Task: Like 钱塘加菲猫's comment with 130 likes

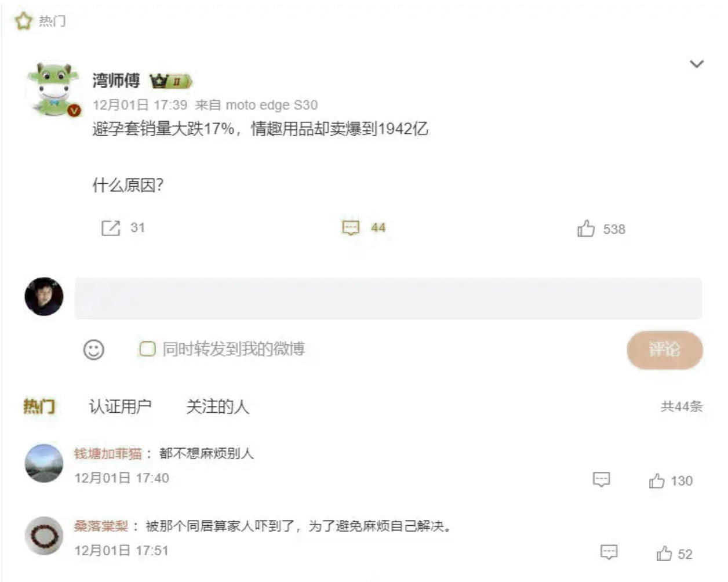Action: [x=657, y=481]
